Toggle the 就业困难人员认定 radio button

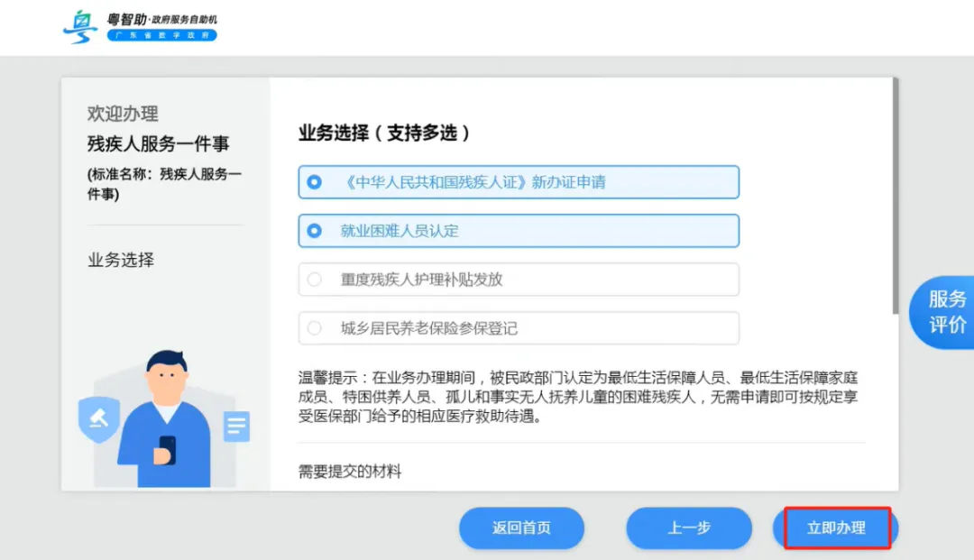315,231
